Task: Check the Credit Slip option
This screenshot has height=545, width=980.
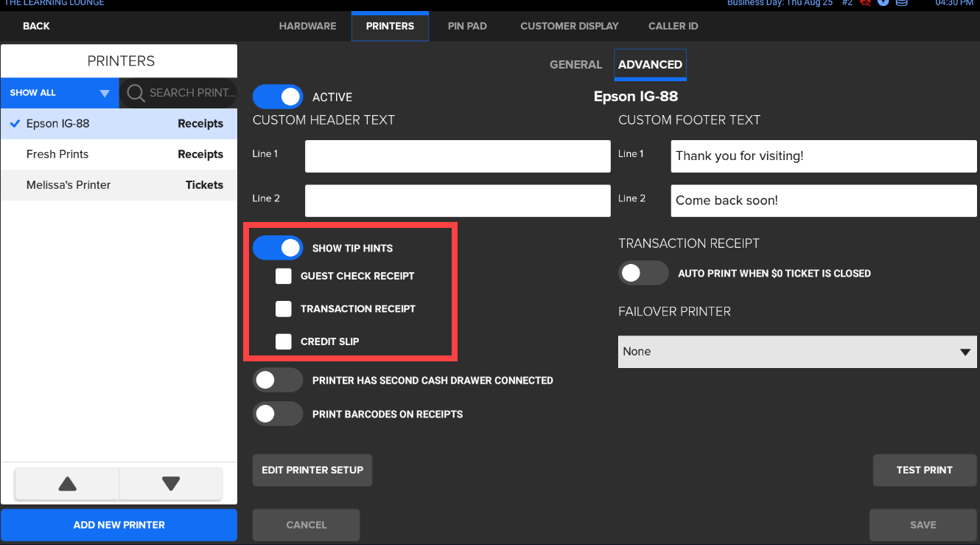Action: (284, 341)
